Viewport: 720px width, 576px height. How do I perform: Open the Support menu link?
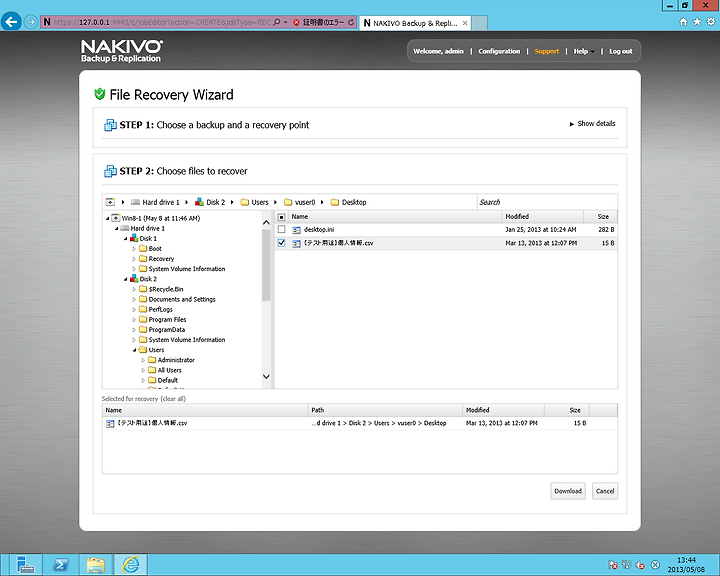[x=546, y=51]
